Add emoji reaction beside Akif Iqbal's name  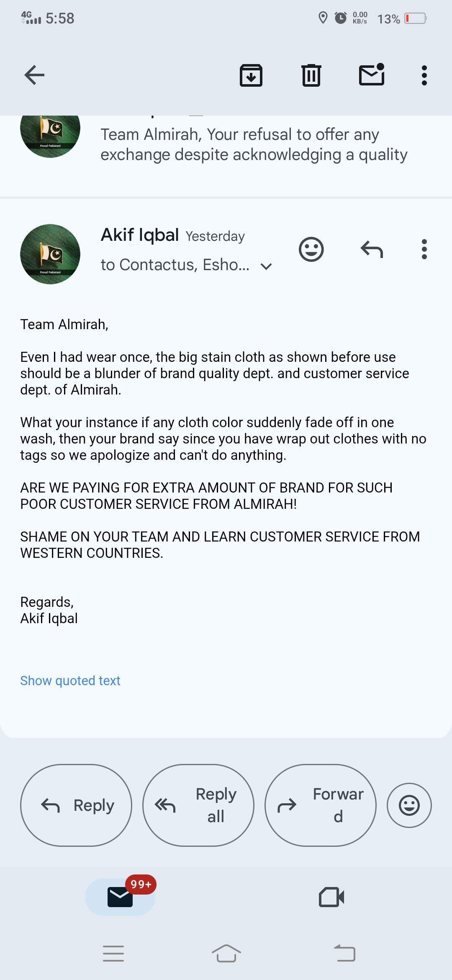pos(311,250)
